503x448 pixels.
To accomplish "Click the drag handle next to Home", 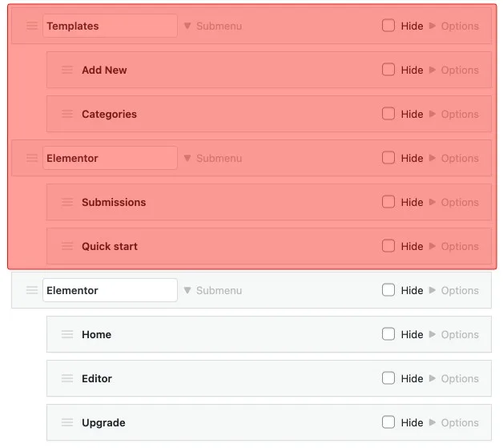I will click(x=67, y=334).
